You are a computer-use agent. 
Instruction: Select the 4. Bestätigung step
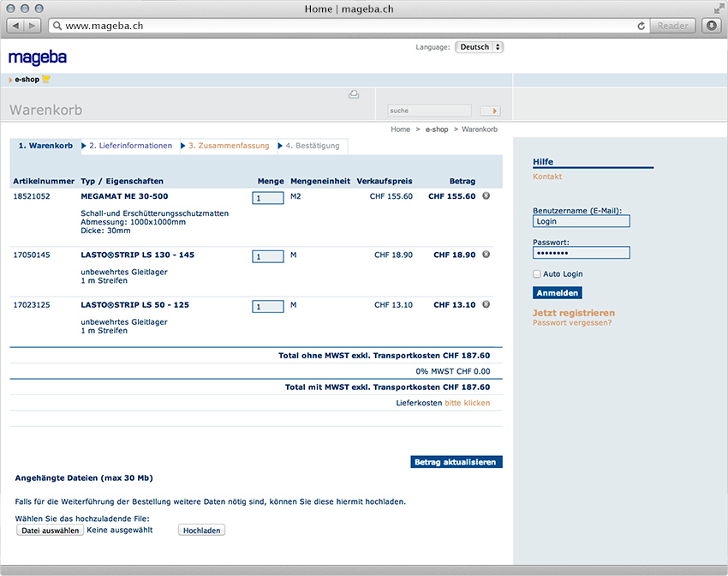(x=313, y=146)
